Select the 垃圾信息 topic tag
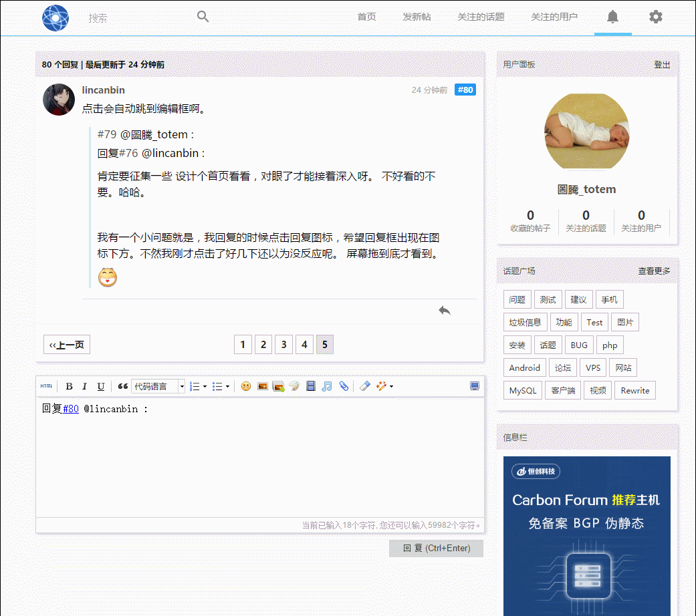Screen dimensions: 696x616 [525, 323]
